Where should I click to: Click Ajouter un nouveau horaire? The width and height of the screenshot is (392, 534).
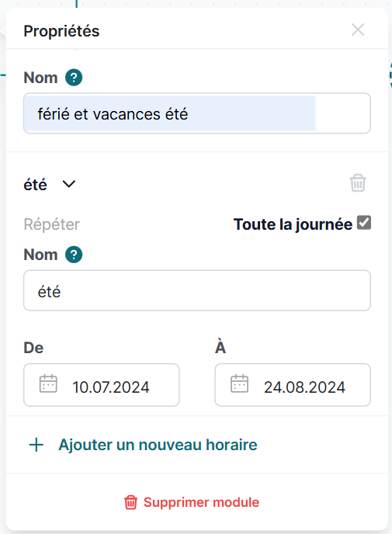tap(158, 445)
